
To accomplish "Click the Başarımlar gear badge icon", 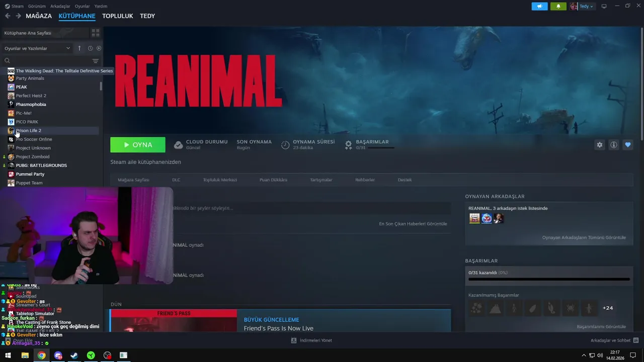I will pyautogui.click(x=348, y=145).
